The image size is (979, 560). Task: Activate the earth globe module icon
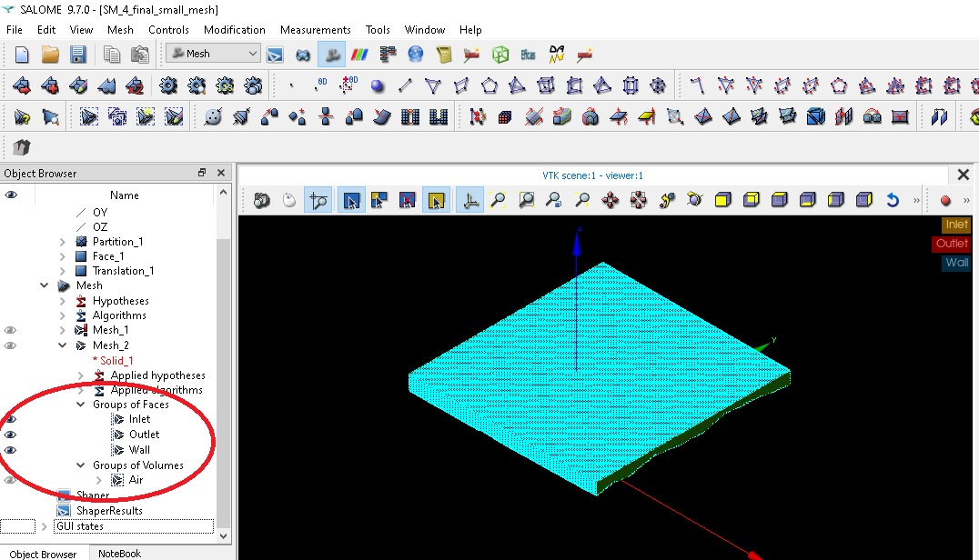[416, 55]
